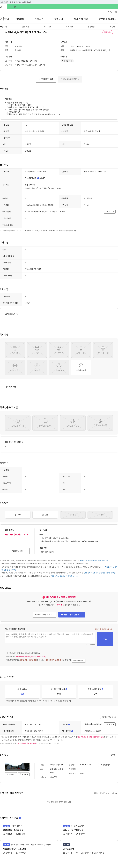The height and width of the screenshot is (868, 118).
Task: Click the 직원대출제도 icon
Action: tap(37, 367)
